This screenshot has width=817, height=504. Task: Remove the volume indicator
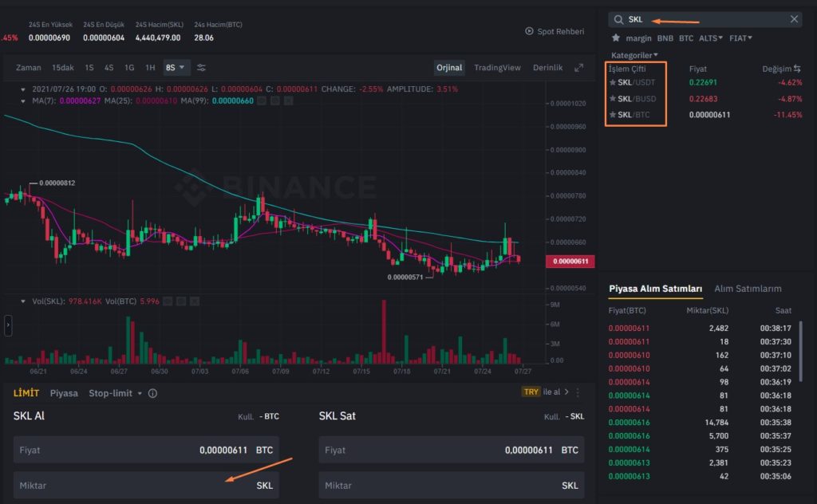[x=195, y=301]
